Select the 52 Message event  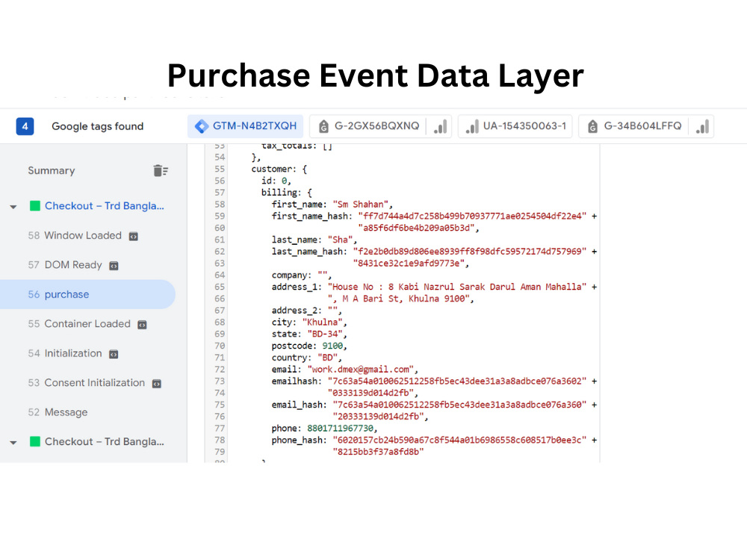tap(58, 412)
